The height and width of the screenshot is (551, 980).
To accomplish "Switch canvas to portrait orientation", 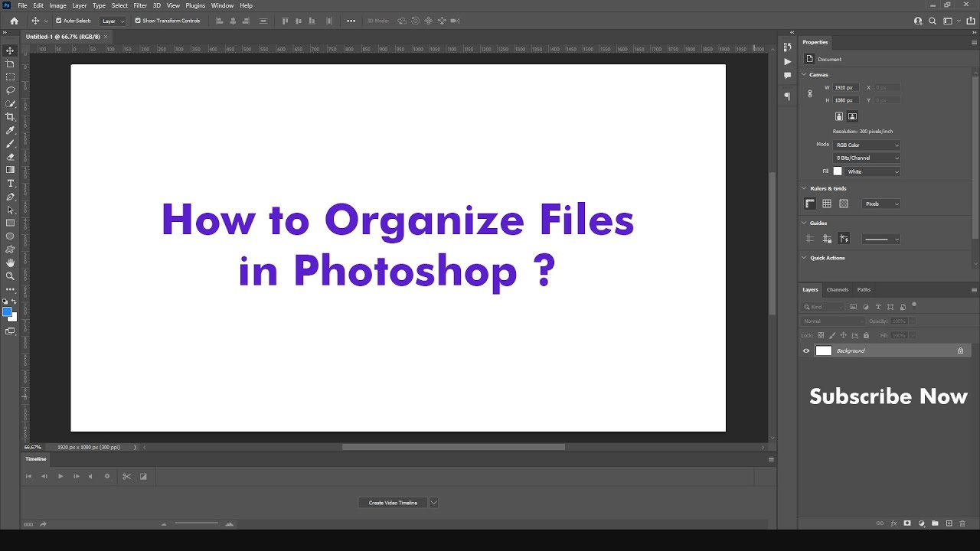I will [x=839, y=116].
